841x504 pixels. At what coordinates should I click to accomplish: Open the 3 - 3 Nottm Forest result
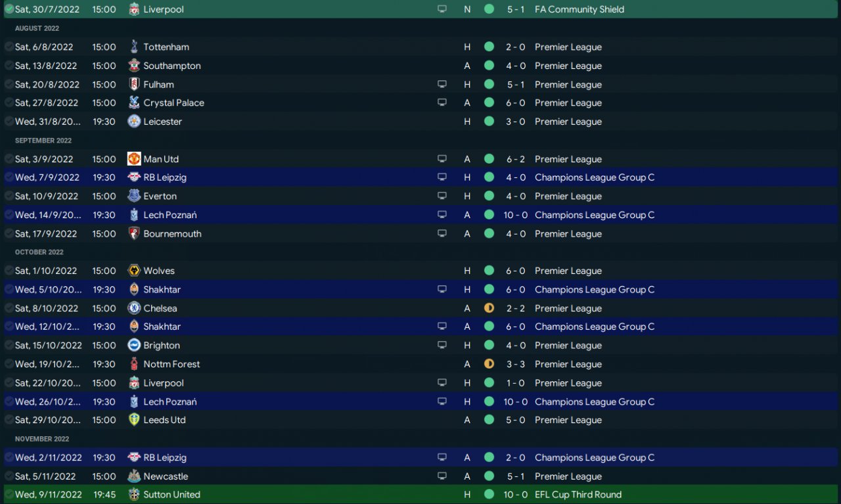516,364
